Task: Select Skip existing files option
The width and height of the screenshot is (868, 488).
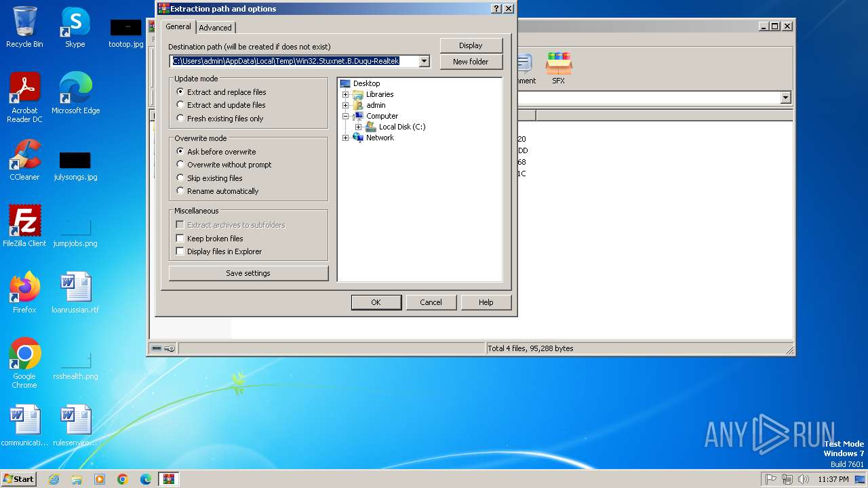Action: point(209,178)
